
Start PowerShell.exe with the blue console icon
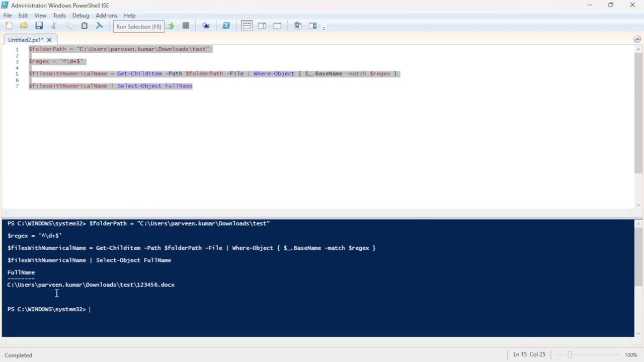pyautogui.click(x=226, y=26)
